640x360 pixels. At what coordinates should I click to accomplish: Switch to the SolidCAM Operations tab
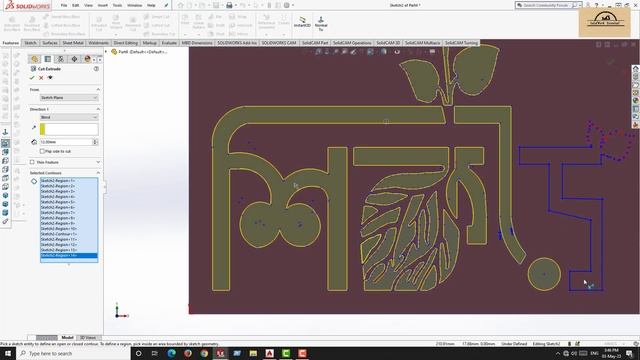pyautogui.click(x=352, y=43)
